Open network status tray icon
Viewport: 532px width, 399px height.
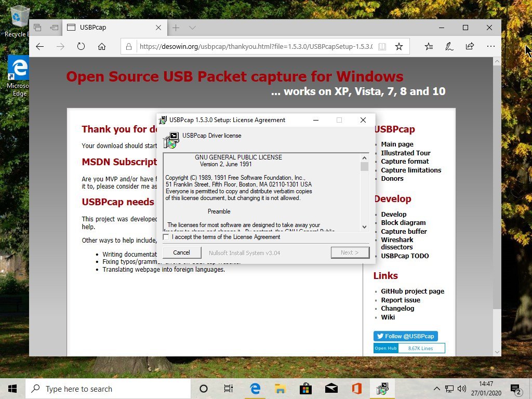[x=449, y=389]
